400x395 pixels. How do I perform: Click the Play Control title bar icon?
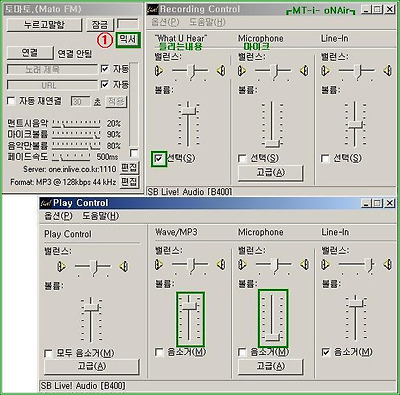tap(45, 203)
